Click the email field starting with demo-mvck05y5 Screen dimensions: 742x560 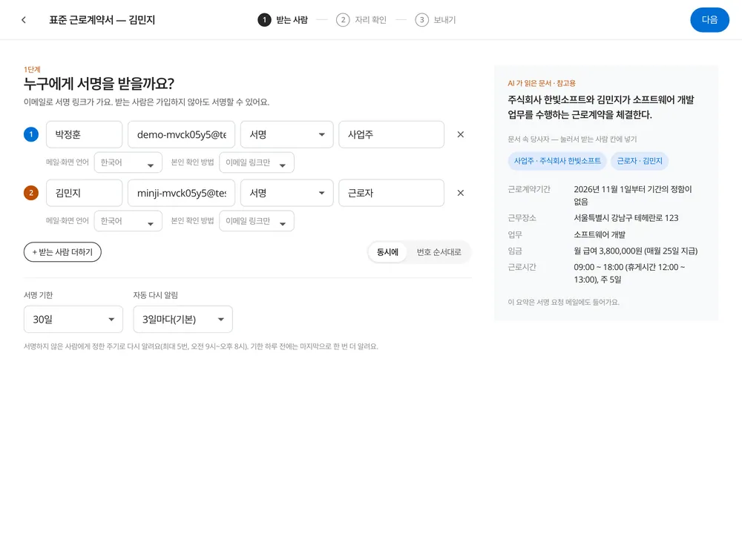[x=181, y=134]
